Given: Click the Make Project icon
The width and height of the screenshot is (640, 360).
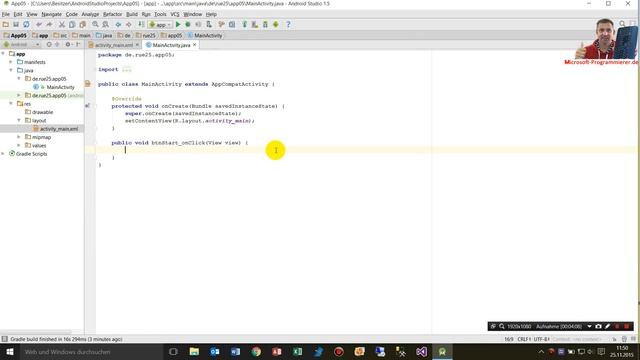Looking at the screenshot, I should tap(141, 24).
